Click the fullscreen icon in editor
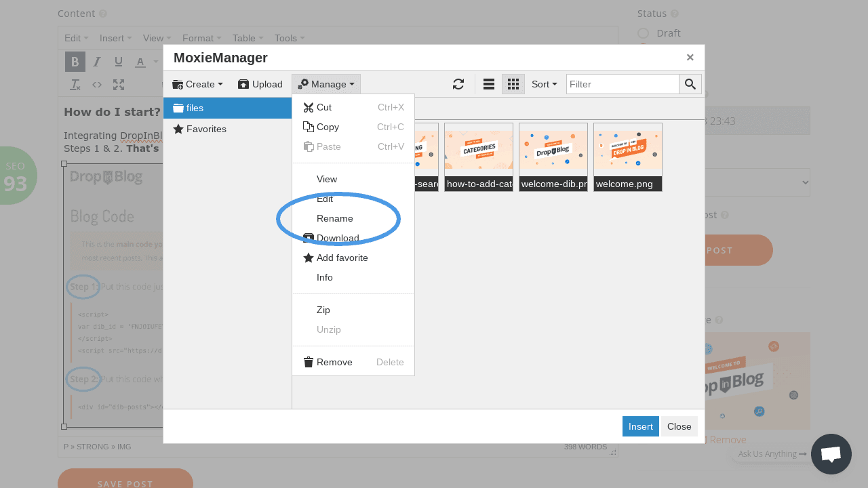This screenshot has height=488, width=868. pyautogui.click(x=119, y=85)
